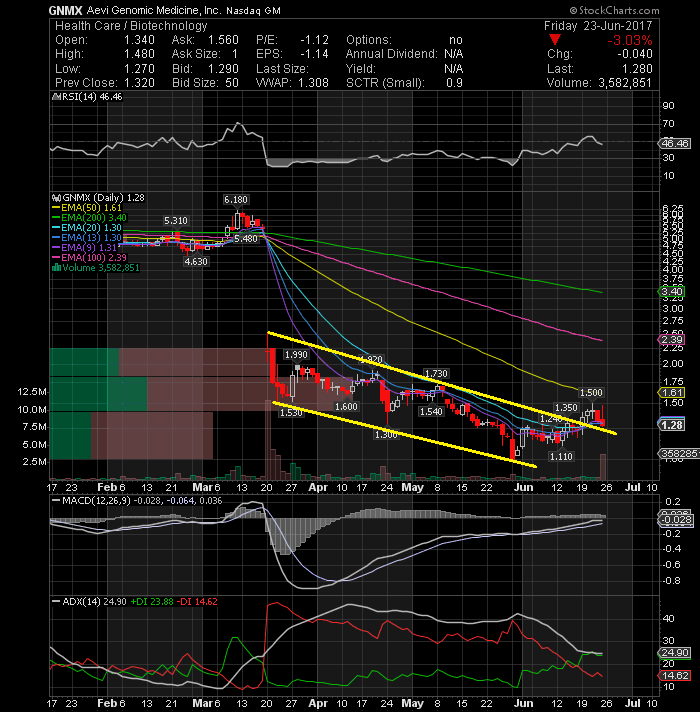Image resolution: width=700 pixels, height=712 pixels.
Task: Click the Friday 23-Jun-2017 date
Action: (598, 25)
